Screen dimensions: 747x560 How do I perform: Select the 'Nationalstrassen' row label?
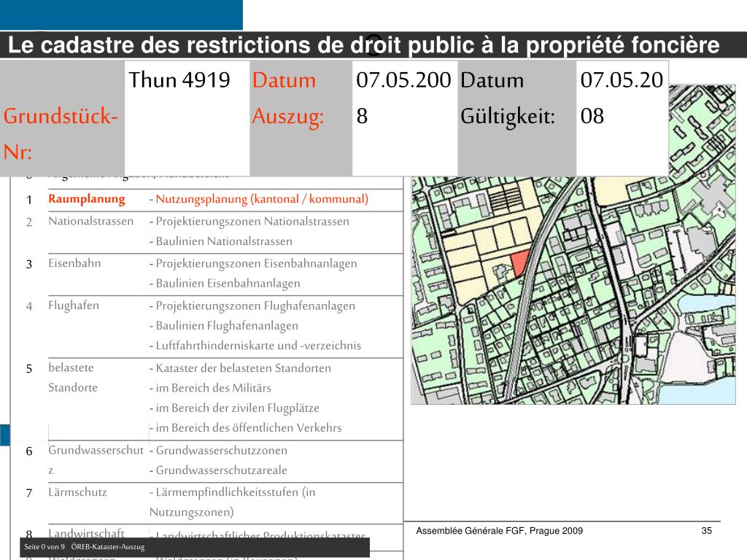(x=90, y=222)
